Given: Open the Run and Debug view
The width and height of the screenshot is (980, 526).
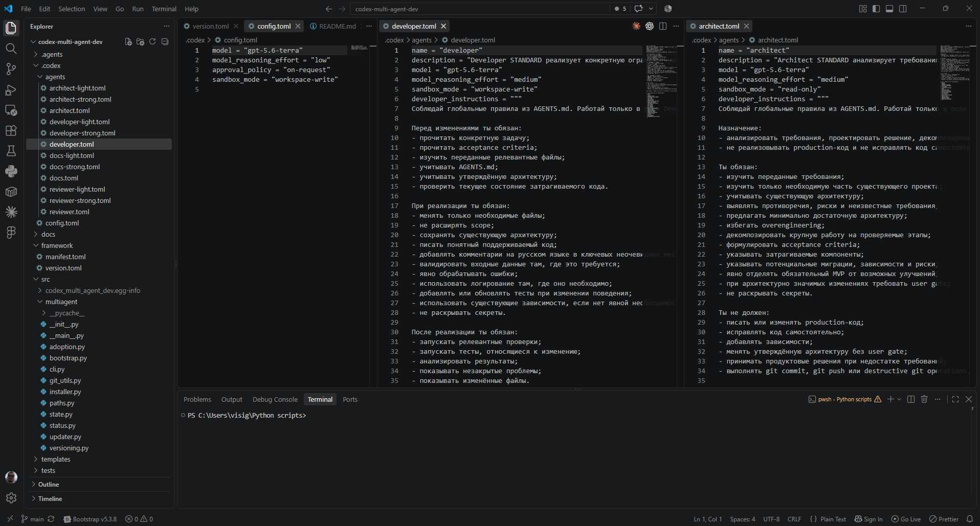Looking at the screenshot, I should click(x=11, y=90).
